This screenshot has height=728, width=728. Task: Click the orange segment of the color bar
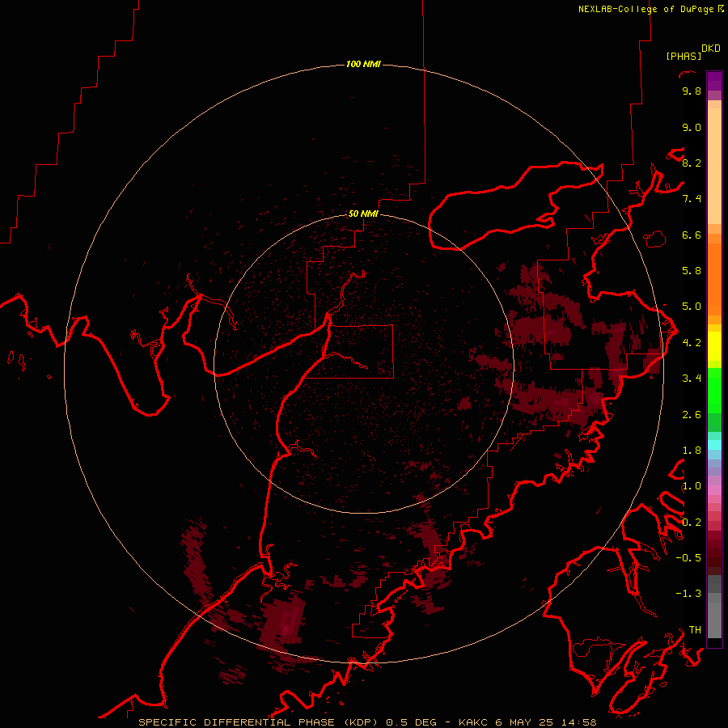coord(714,279)
